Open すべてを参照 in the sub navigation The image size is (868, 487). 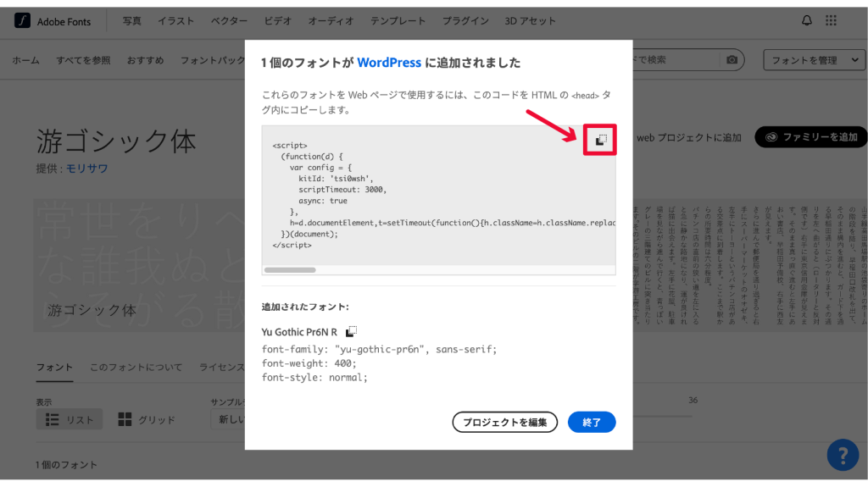(x=83, y=60)
